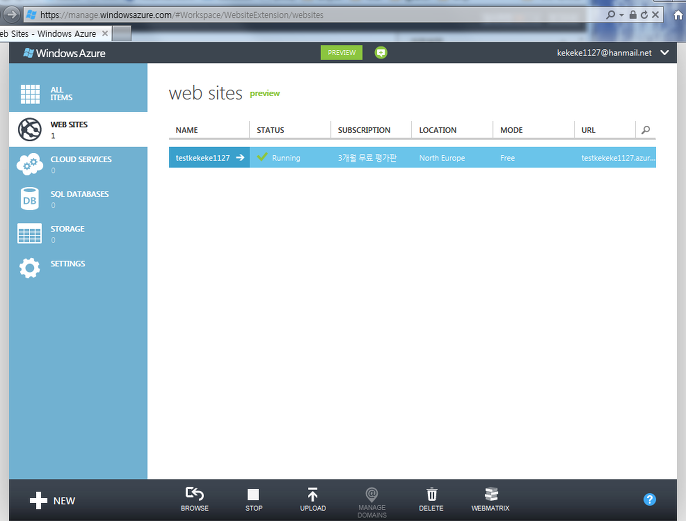Click the green feedback chat icon
This screenshot has height=521, width=686.
coord(381,52)
